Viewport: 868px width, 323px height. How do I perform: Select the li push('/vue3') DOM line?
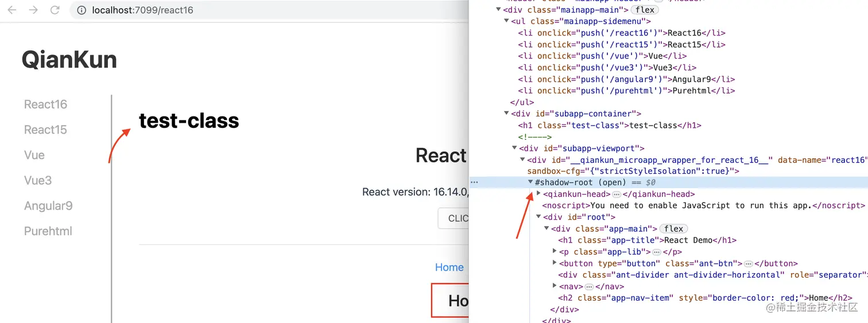[x=607, y=67]
